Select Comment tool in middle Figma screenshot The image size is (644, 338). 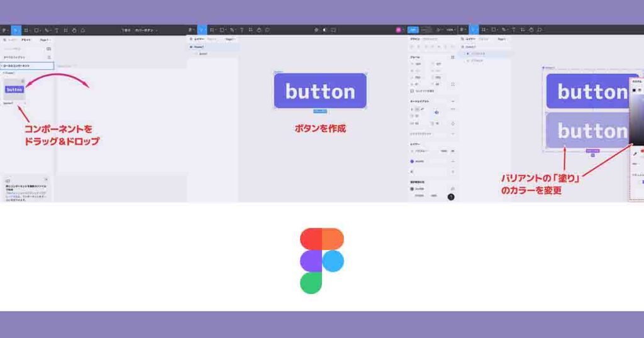coord(267,30)
